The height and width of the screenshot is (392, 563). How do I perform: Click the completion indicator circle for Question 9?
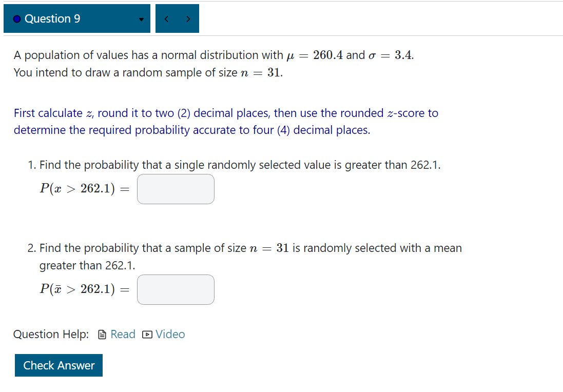tap(16, 18)
